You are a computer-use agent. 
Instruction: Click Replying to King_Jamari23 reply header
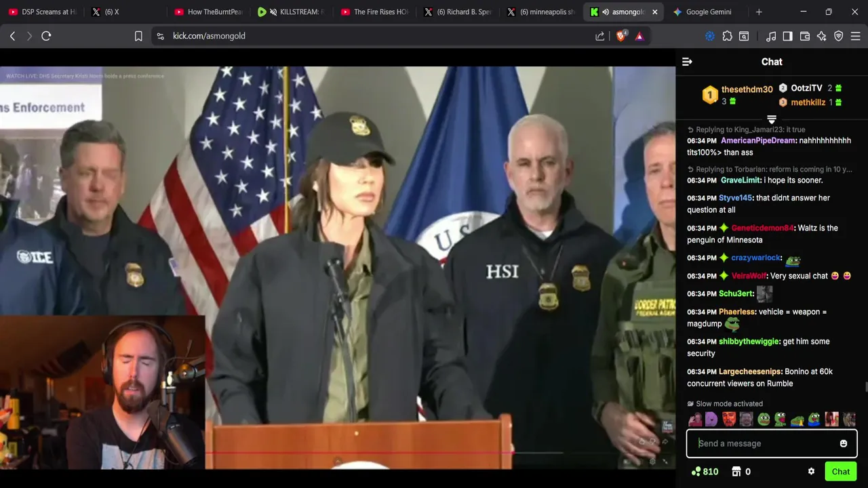click(746, 129)
